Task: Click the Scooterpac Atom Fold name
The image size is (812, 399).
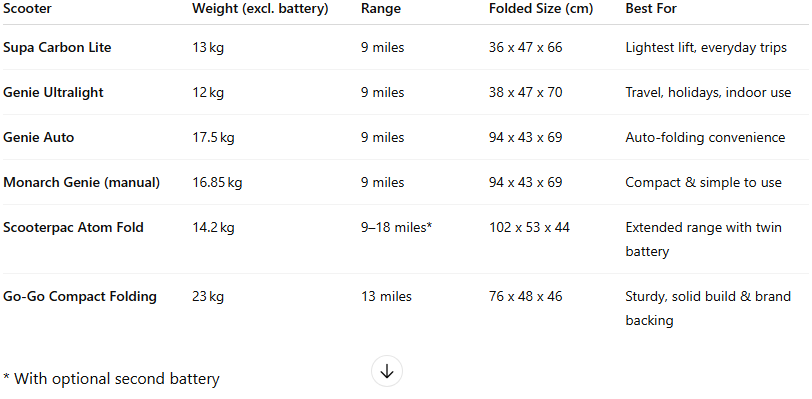Action: 73,228
